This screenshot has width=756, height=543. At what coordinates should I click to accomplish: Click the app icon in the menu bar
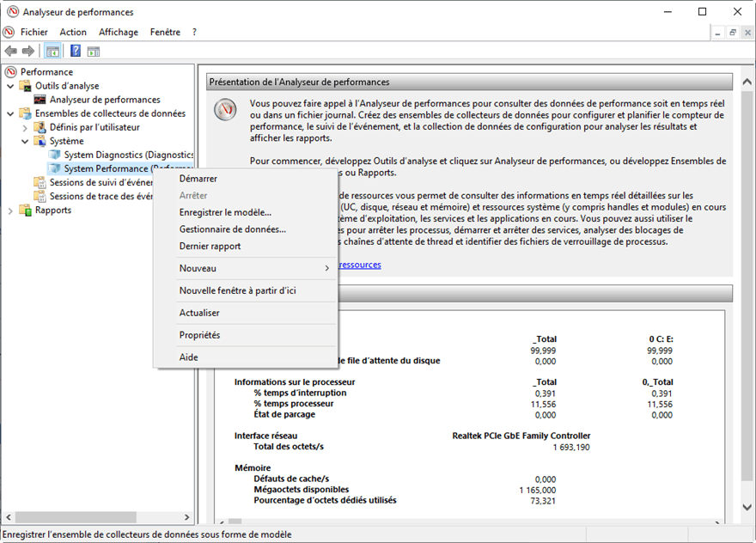9,33
